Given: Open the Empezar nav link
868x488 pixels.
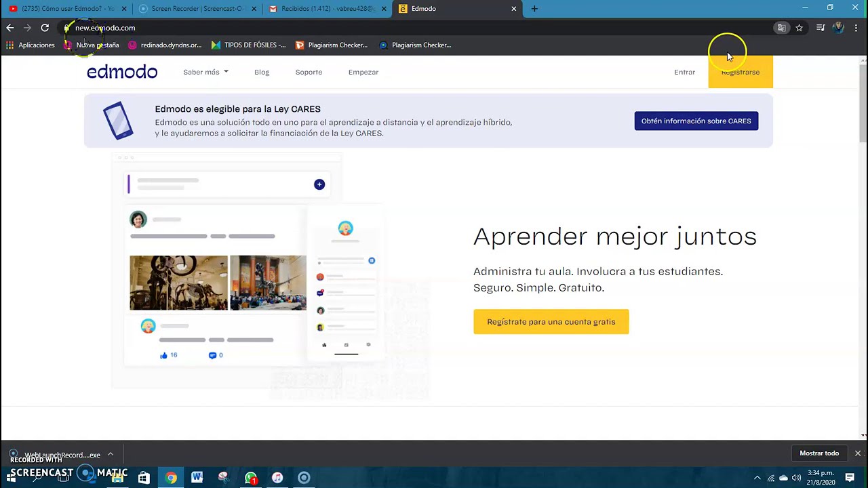Looking at the screenshot, I should pos(363,72).
